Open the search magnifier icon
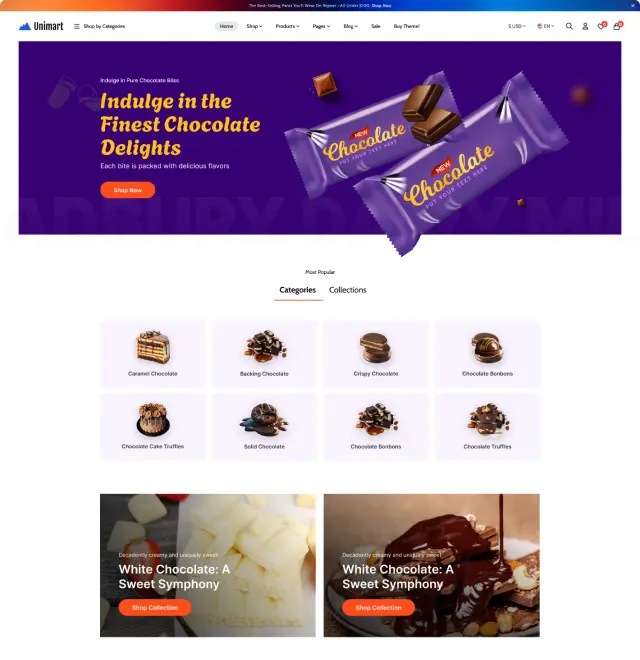 click(569, 26)
